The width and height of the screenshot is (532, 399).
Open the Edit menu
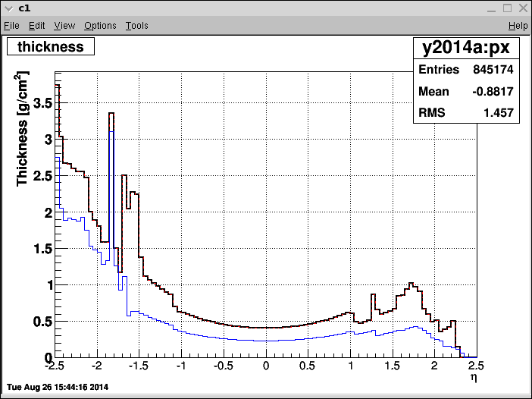(36, 26)
